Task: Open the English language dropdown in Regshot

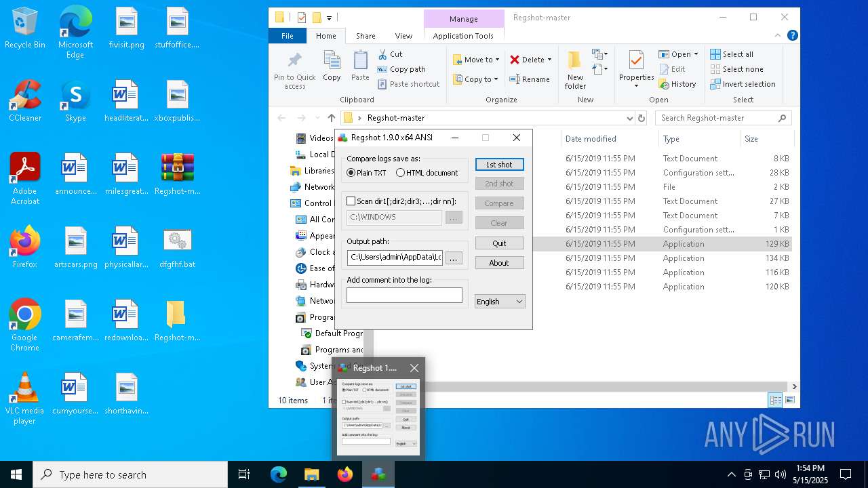Action: coord(500,302)
